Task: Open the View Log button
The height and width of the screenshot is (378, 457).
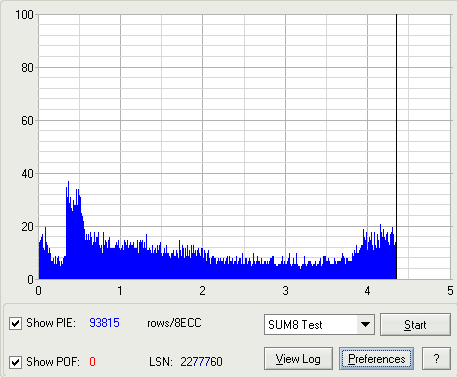Action: (x=298, y=359)
